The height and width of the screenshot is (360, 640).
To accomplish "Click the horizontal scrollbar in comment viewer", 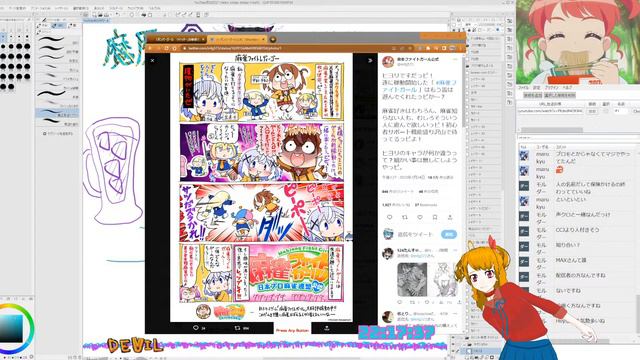I will click(x=551, y=130).
